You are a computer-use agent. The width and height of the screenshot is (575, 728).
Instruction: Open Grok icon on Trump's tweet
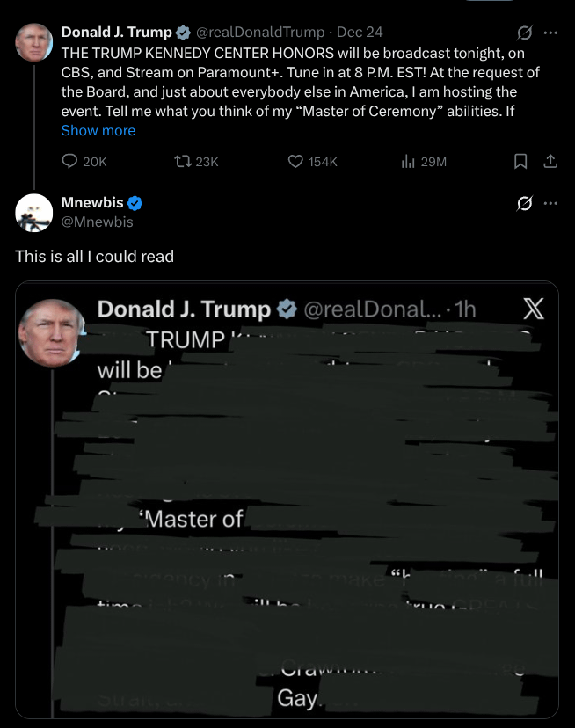[x=525, y=33]
